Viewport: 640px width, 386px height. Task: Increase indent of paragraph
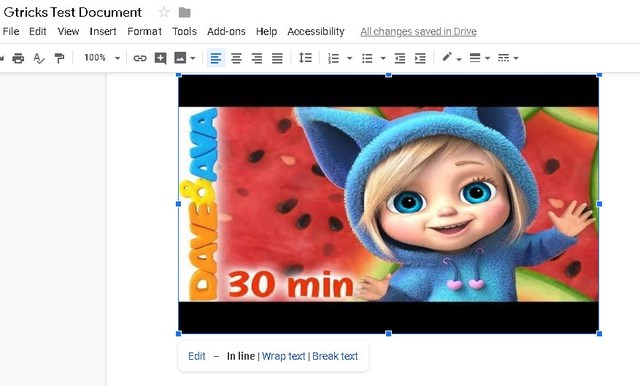[420, 58]
